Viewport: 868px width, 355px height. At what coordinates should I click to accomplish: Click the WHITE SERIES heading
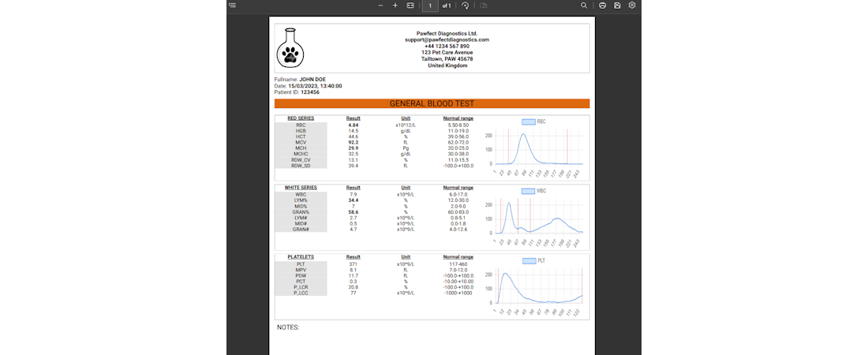pyautogui.click(x=301, y=188)
